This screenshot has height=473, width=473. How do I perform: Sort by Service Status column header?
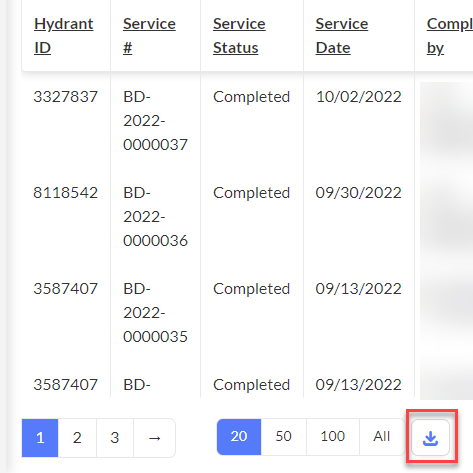239,36
